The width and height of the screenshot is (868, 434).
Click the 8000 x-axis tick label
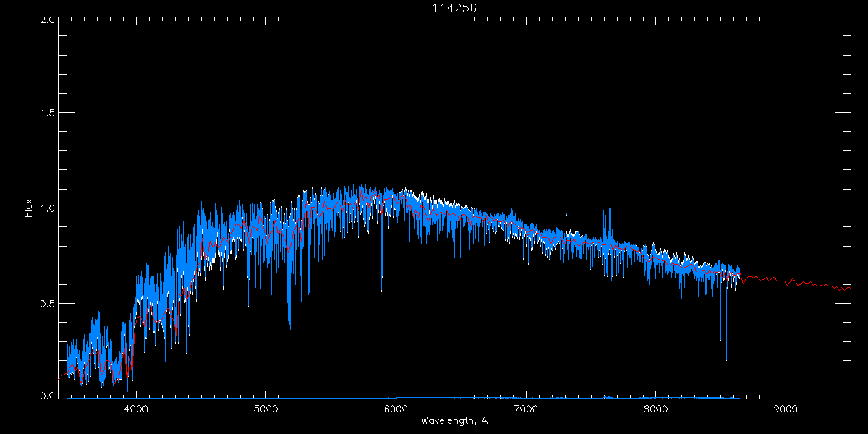pyautogui.click(x=655, y=409)
